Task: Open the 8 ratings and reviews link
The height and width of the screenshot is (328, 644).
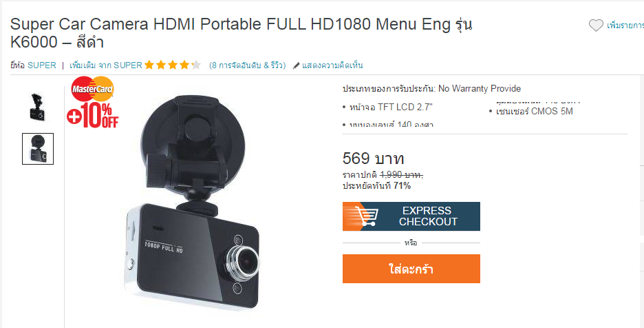Action: click(247, 65)
